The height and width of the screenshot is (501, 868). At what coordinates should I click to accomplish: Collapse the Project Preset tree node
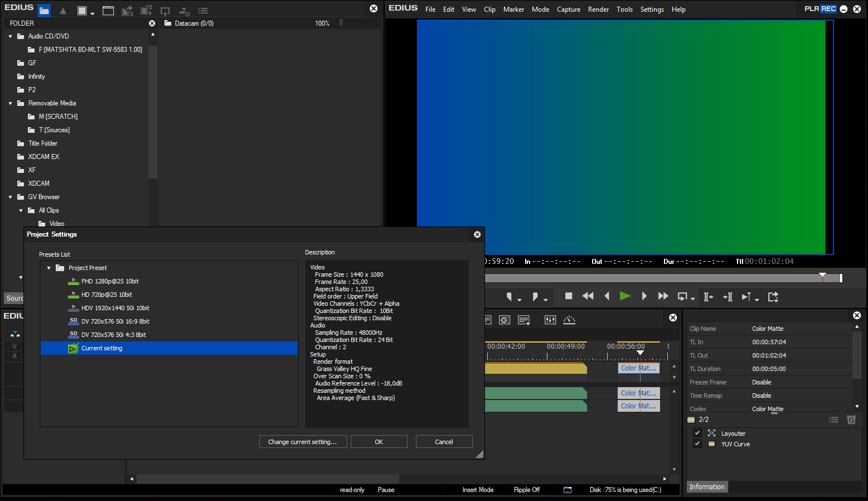tap(49, 268)
